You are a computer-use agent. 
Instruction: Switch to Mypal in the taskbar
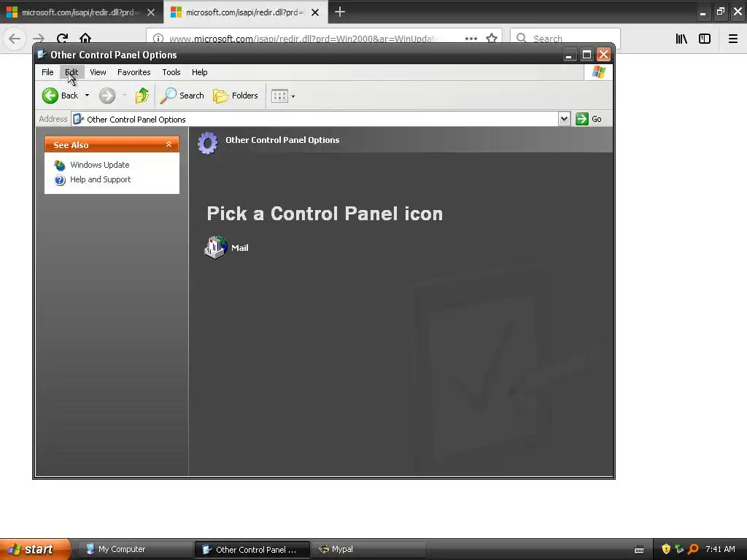[x=368, y=549]
